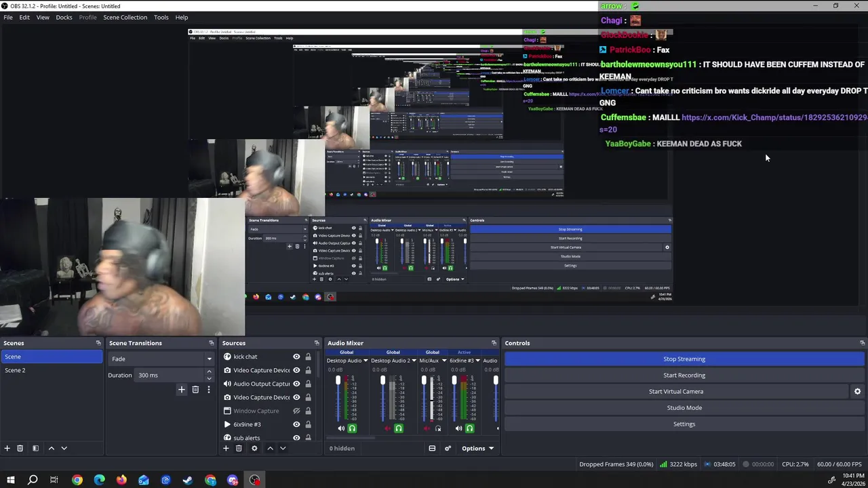Hide the sub alerts source
Image resolution: width=868 pixels, height=488 pixels.
[x=296, y=438]
